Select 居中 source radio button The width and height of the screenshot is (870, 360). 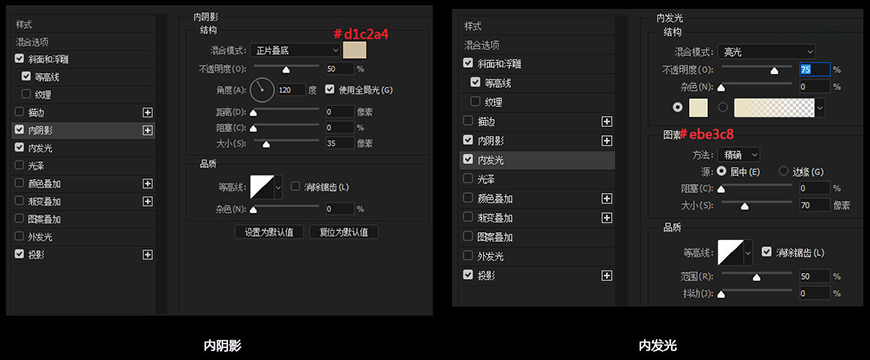[x=722, y=171]
